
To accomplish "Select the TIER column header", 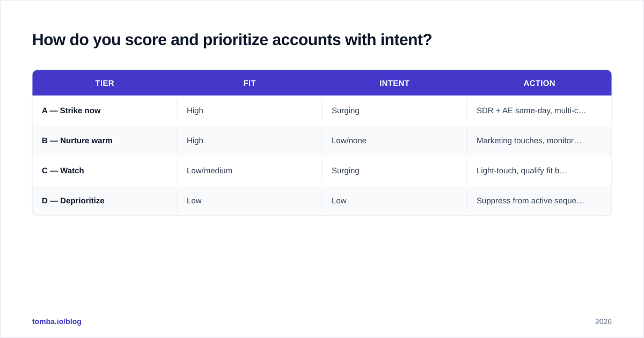I will point(105,83).
